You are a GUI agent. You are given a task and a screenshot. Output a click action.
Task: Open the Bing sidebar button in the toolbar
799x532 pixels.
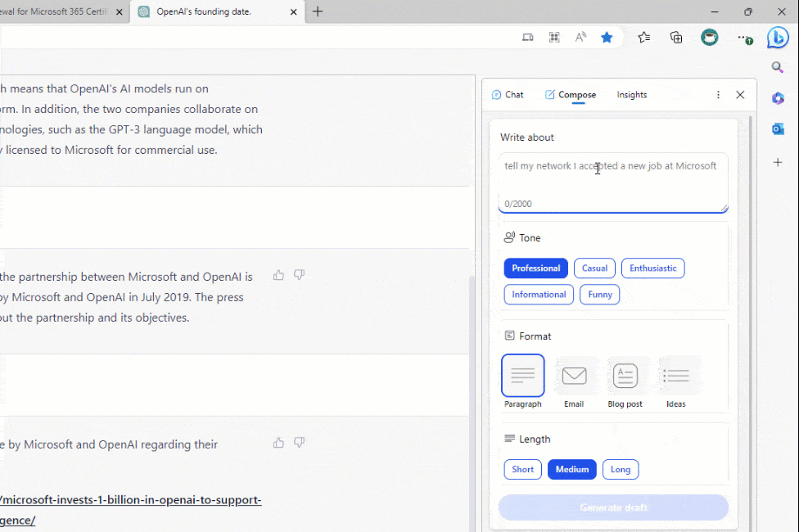click(x=778, y=38)
